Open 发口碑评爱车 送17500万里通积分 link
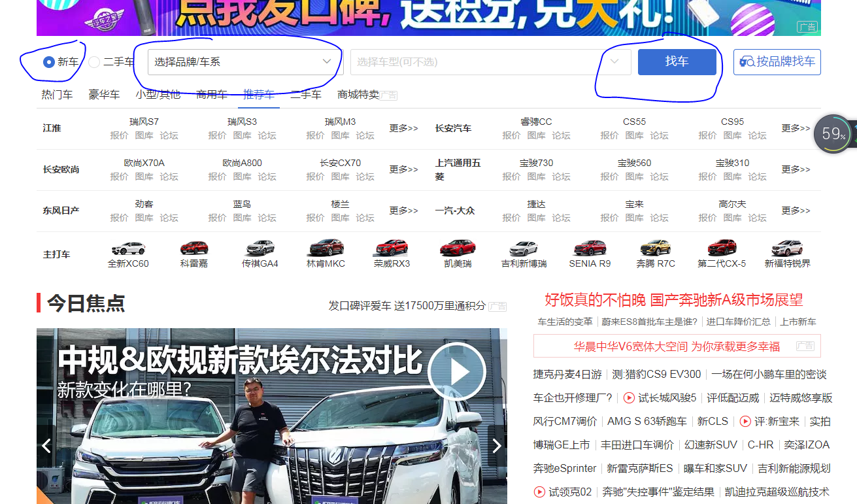857x504 pixels. coord(407,306)
